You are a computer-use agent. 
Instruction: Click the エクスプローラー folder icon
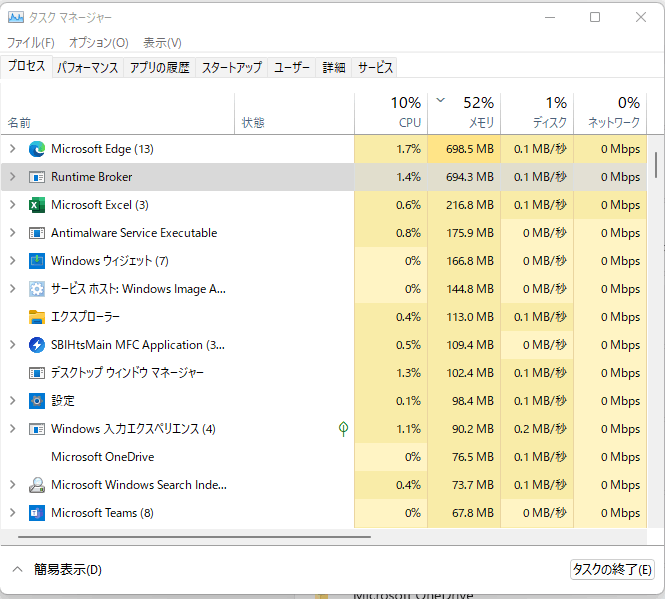click(x=37, y=317)
